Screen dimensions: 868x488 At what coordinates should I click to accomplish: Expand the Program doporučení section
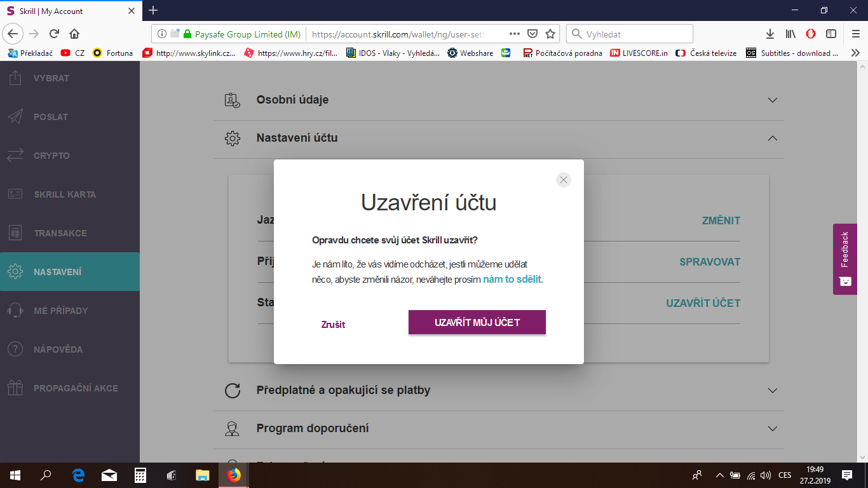(x=499, y=429)
